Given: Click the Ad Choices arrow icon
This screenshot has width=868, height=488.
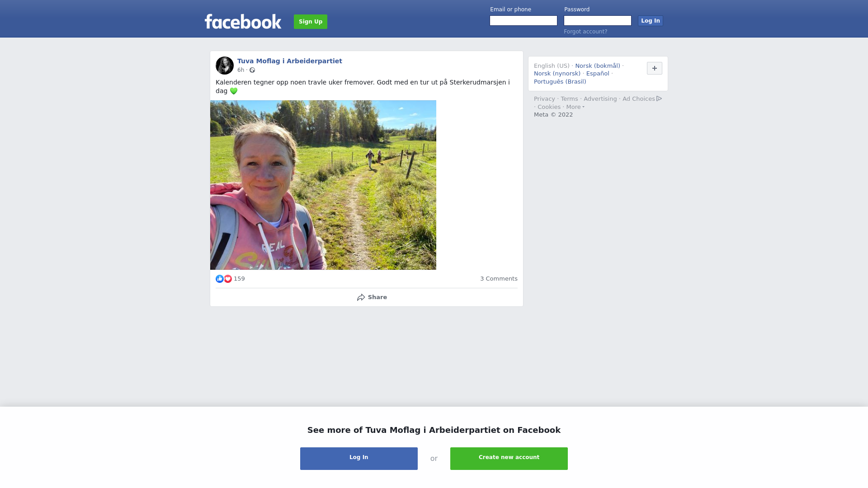Looking at the screenshot, I should coord(659,99).
